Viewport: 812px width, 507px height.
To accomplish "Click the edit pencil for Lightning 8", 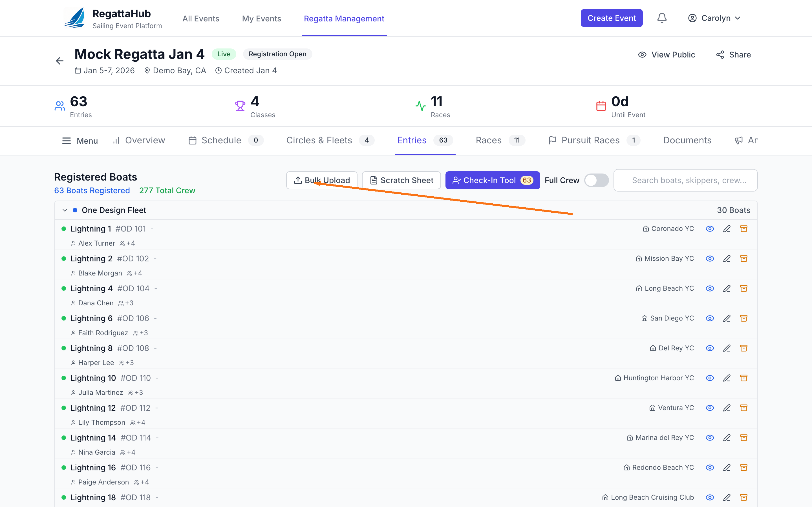I will [x=727, y=348].
